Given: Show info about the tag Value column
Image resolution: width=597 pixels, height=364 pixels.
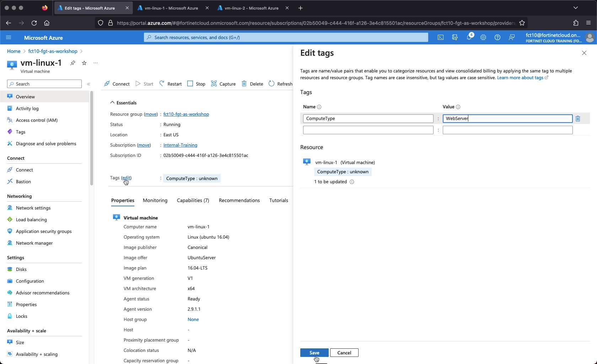Looking at the screenshot, I should pyautogui.click(x=458, y=107).
